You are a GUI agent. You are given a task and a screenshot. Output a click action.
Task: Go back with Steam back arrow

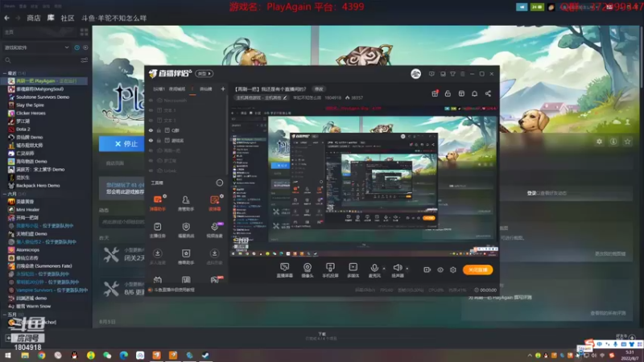7,18
